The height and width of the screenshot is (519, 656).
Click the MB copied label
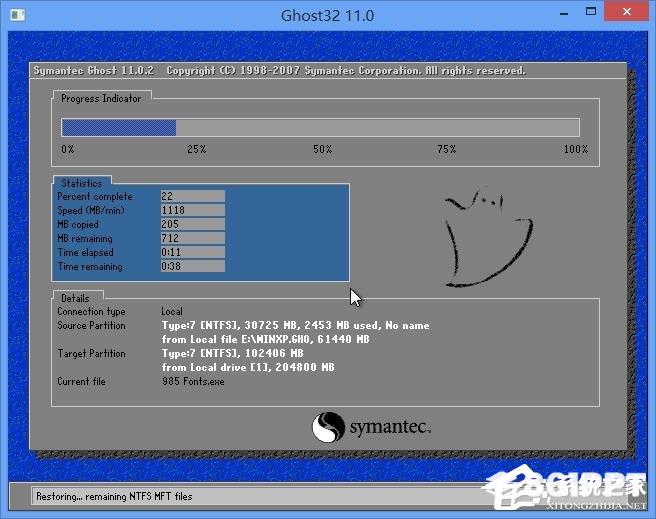(x=78, y=225)
